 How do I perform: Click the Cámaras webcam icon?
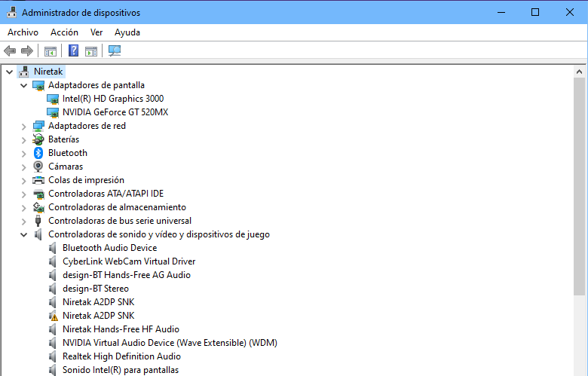tap(38, 167)
